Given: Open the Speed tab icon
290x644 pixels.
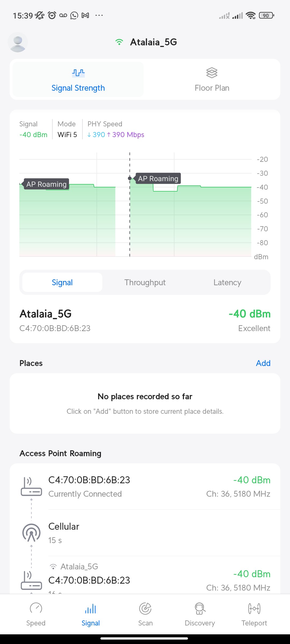Looking at the screenshot, I should coord(36,609).
